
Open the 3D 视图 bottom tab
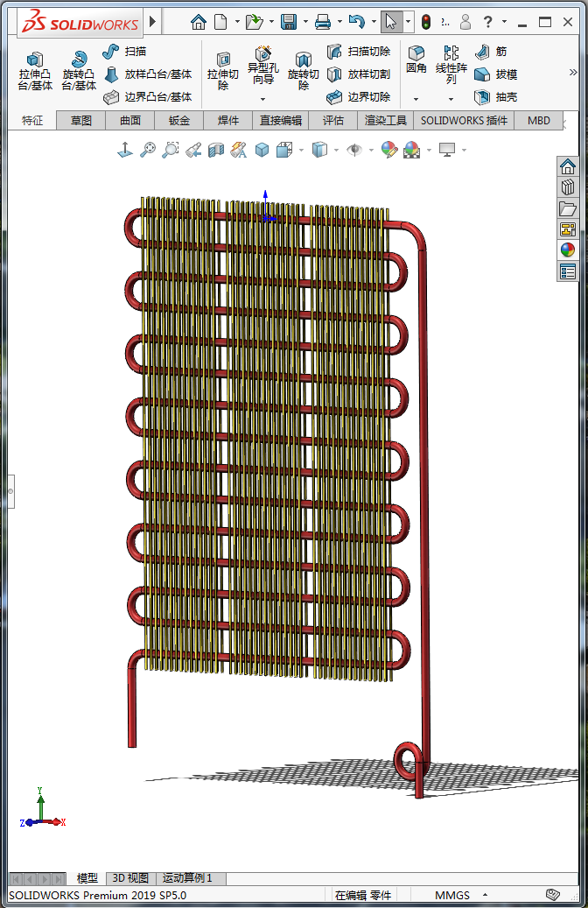130,878
